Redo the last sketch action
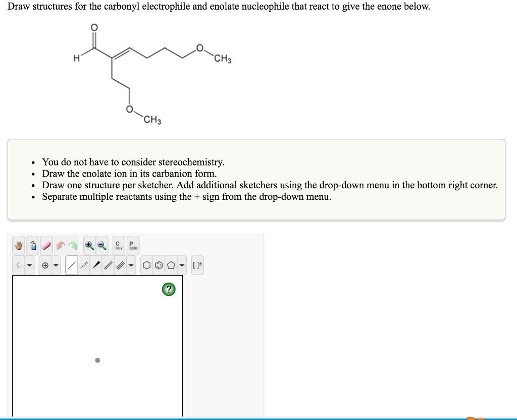The width and height of the screenshot is (517, 420). point(72,246)
